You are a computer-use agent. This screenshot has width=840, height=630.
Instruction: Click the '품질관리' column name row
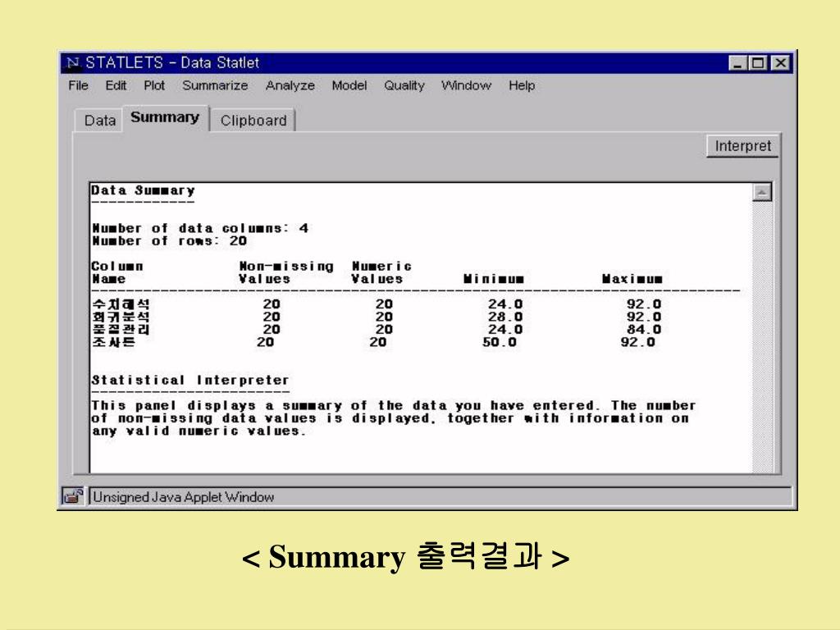coord(121,330)
